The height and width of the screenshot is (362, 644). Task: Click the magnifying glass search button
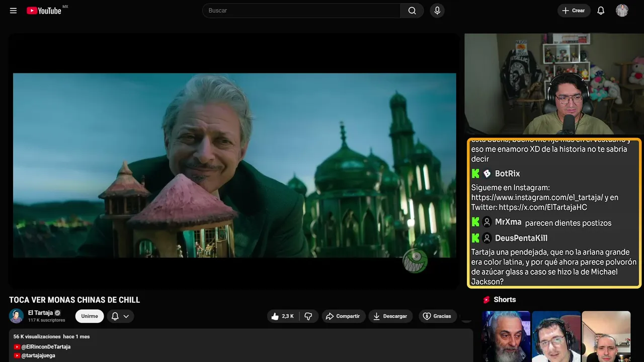(412, 11)
